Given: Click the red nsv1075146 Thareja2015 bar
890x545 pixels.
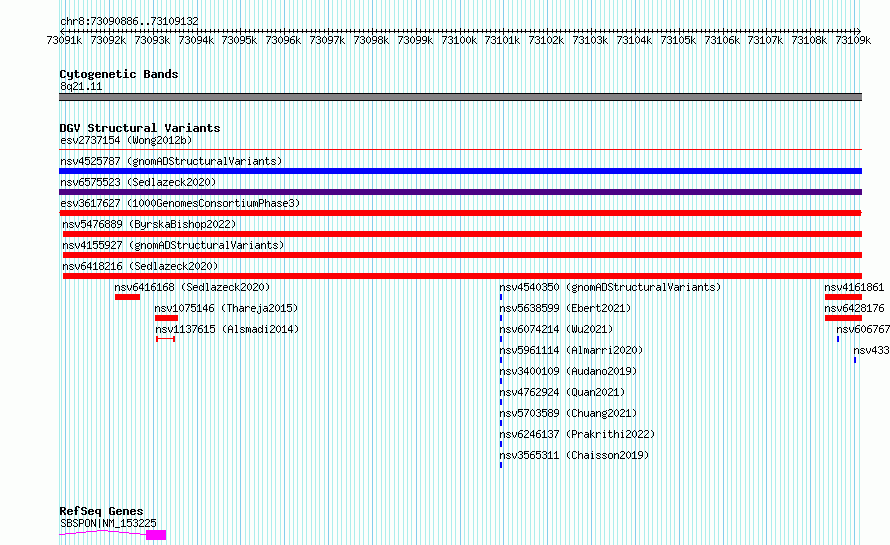Looking at the screenshot, I should pyautogui.click(x=166, y=318).
